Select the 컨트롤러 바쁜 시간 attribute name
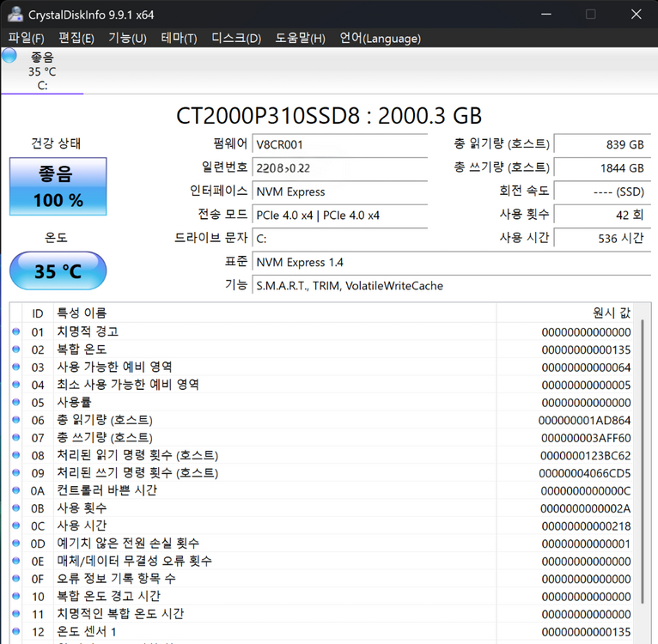 [x=107, y=490]
